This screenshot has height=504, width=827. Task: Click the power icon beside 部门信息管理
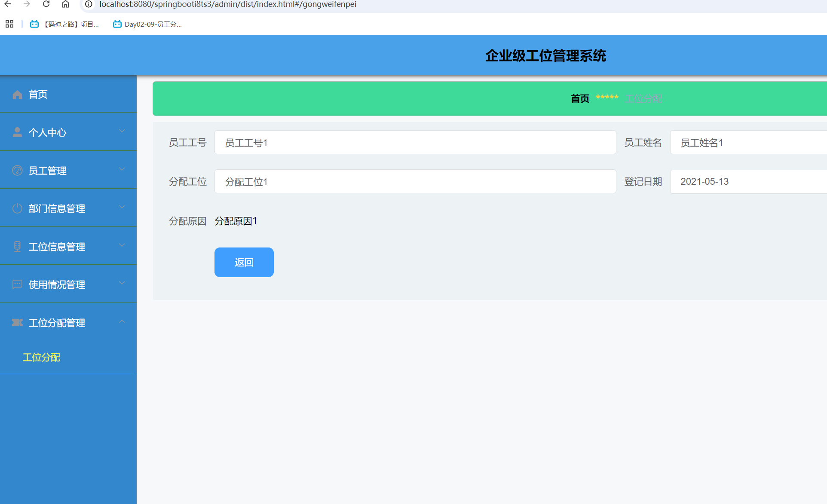point(17,208)
